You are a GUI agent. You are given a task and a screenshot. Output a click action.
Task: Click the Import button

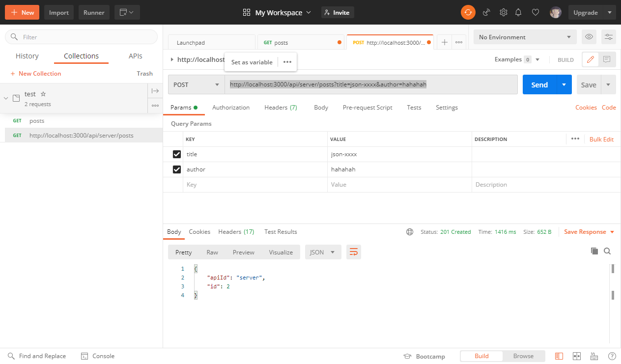(x=59, y=12)
